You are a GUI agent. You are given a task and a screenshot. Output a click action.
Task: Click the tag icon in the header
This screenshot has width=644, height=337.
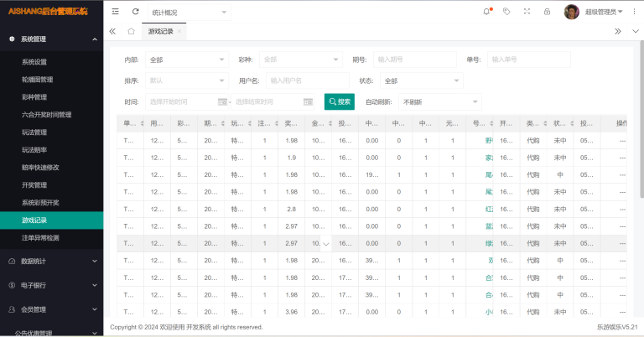(506, 12)
